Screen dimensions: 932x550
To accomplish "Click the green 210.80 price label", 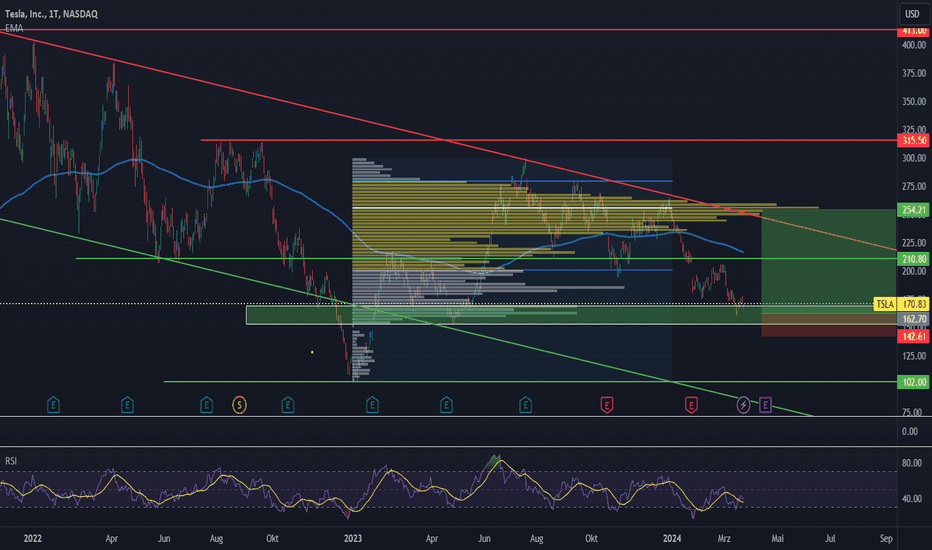I will (x=914, y=259).
